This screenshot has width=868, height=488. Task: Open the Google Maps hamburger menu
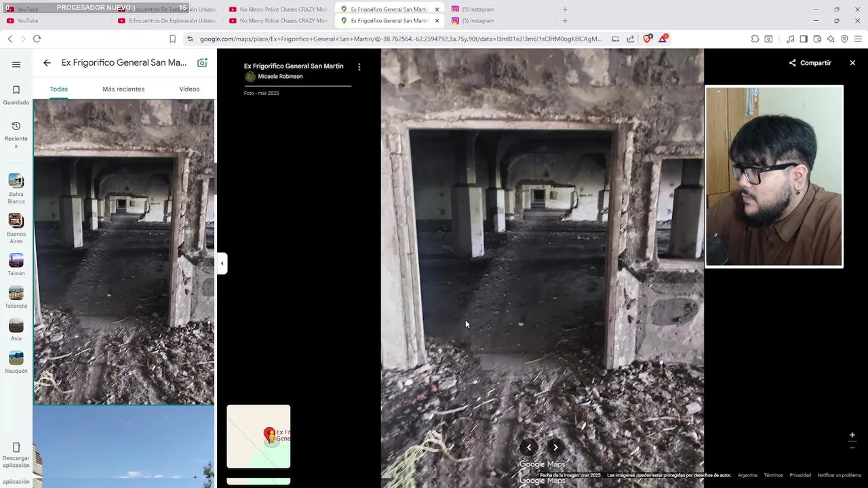[x=16, y=64]
